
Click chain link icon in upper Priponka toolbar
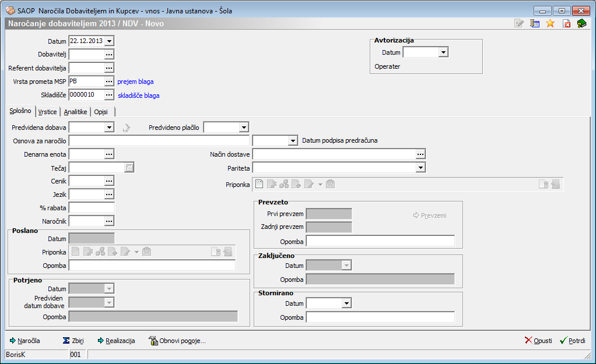[284, 184]
